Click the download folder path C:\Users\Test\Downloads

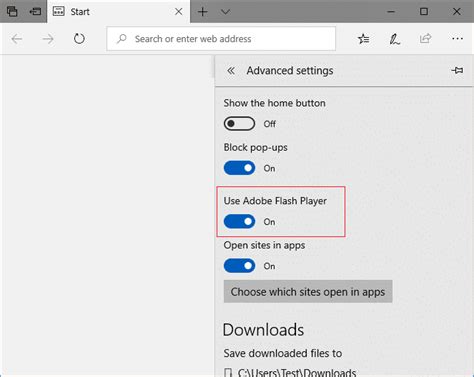click(297, 372)
